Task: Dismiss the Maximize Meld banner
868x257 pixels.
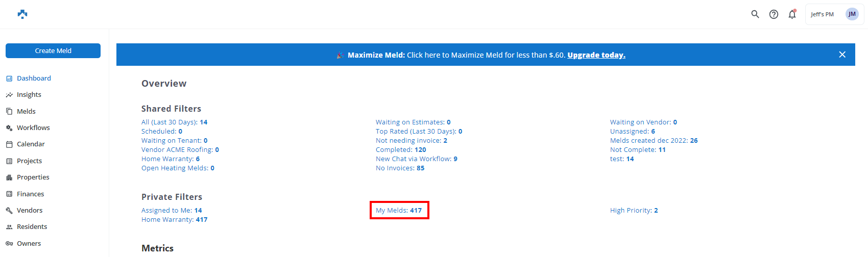Action: tap(842, 55)
